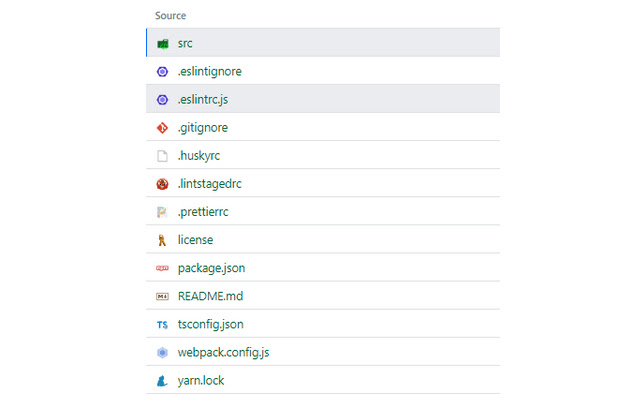Open the README.md file
Image resolution: width=640 pixels, height=400 pixels.
tap(210, 296)
